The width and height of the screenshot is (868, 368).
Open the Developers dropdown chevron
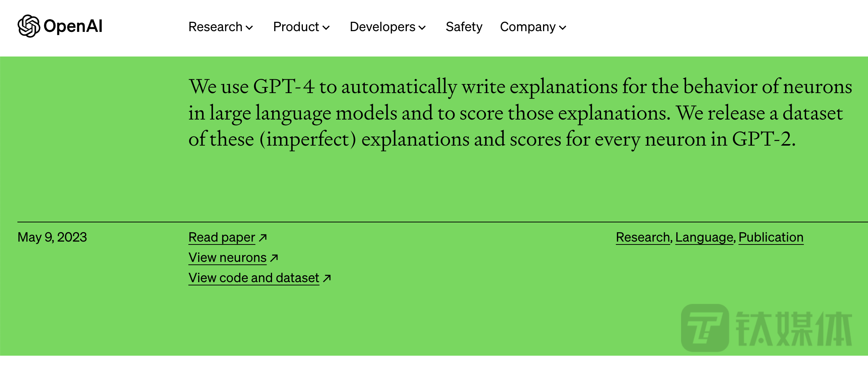(422, 28)
